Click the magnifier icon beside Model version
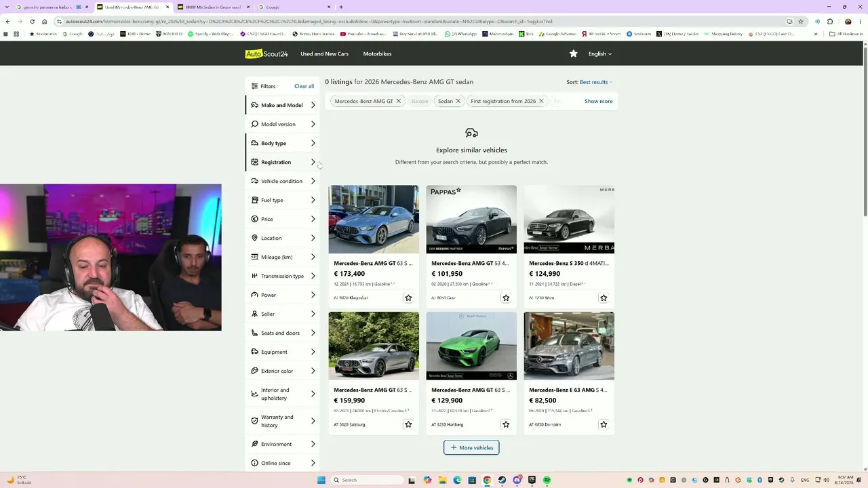The height and width of the screenshot is (488, 868). tap(254, 124)
